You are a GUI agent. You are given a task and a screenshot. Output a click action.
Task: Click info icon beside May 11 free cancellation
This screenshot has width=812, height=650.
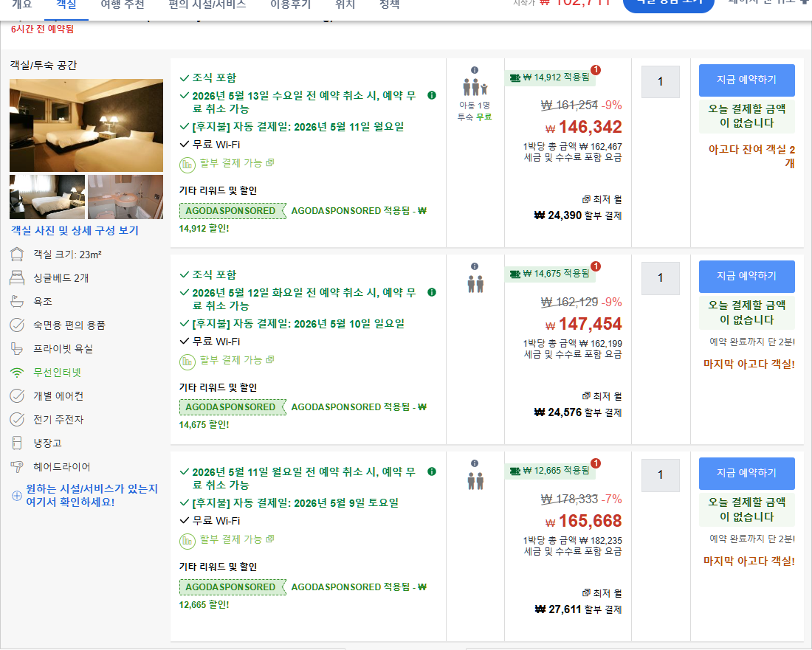point(431,471)
